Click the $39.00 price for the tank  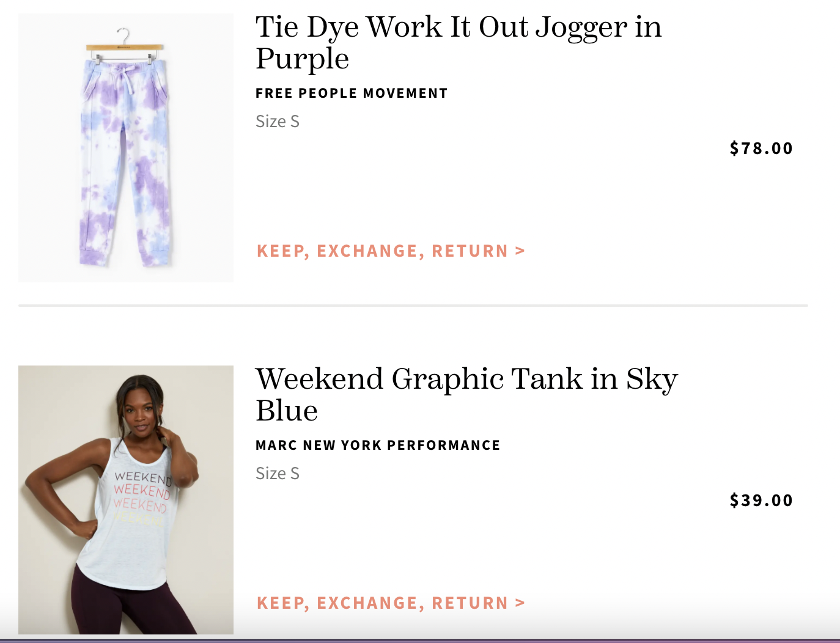[x=761, y=500]
